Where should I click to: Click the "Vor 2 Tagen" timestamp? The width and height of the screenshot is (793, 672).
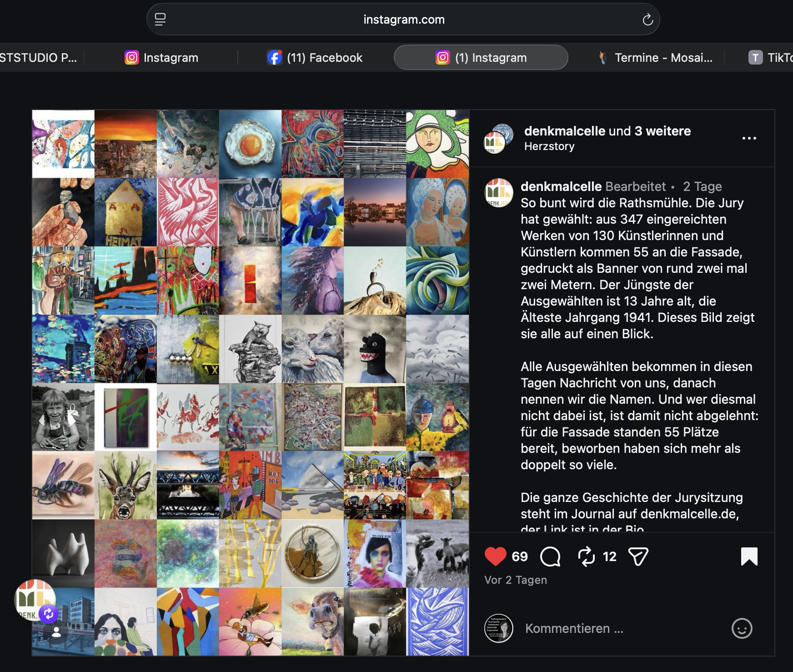516,580
